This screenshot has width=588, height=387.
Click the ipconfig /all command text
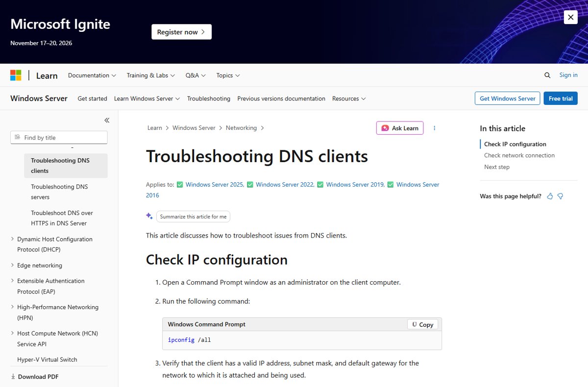(x=189, y=339)
